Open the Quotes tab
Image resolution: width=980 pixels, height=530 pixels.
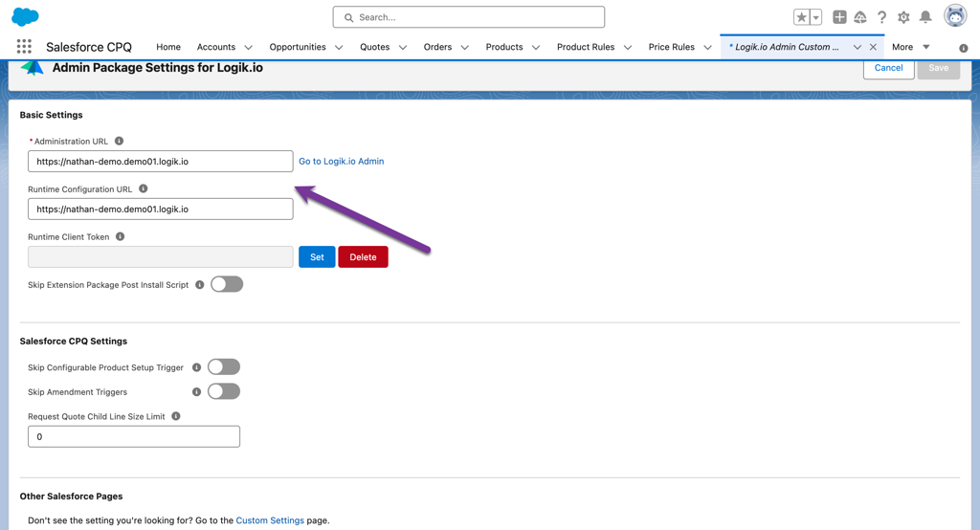[x=375, y=47]
